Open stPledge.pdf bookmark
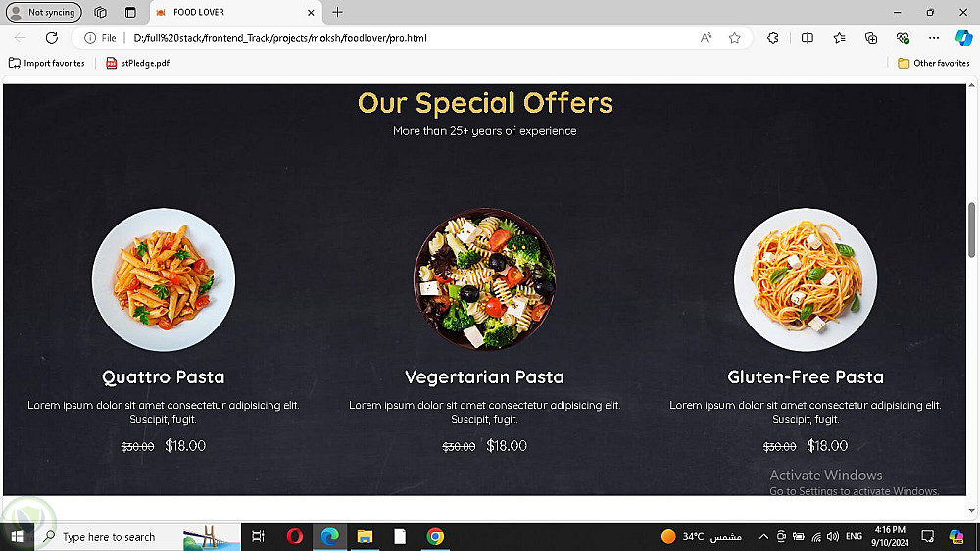Image resolution: width=980 pixels, height=551 pixels. click(x=138, y=63)
